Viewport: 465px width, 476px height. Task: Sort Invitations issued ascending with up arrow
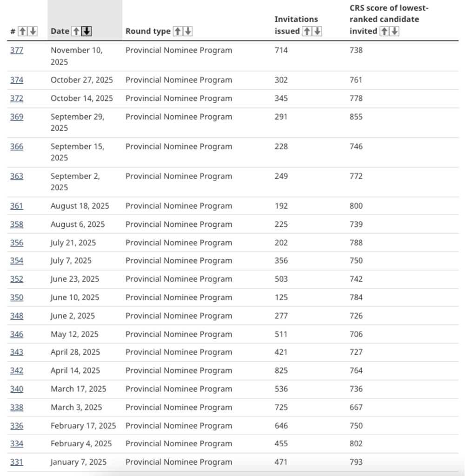(x=307, y=31)
